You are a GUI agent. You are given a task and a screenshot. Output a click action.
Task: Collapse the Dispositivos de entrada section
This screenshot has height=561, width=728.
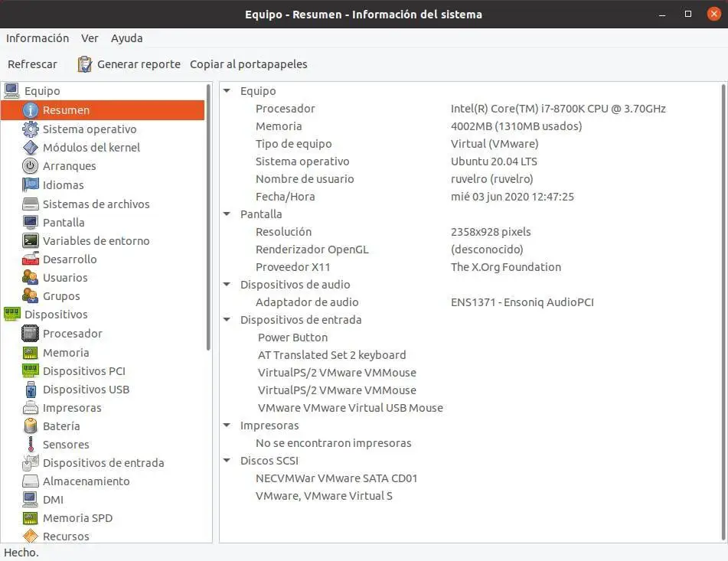click(x=227, y=320)
